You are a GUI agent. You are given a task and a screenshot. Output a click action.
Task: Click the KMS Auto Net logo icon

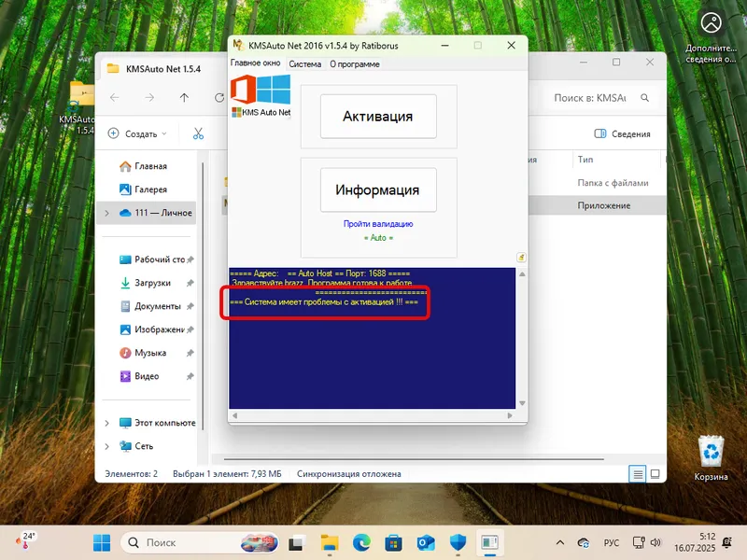pos(260,91)
